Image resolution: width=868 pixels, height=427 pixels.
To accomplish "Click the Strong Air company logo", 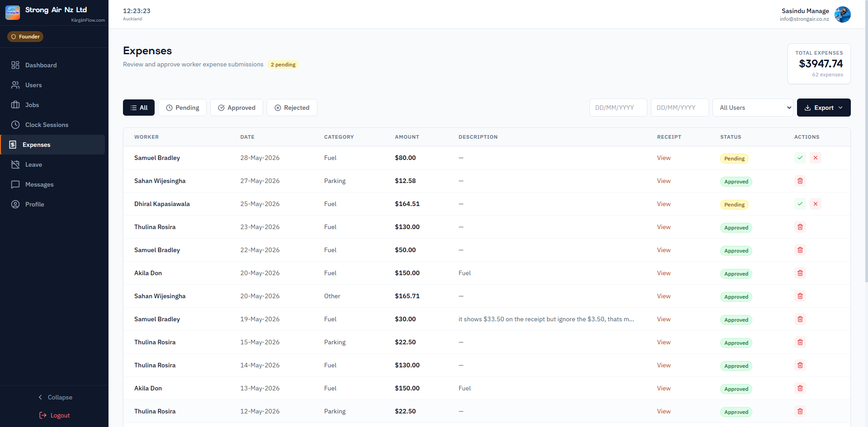I will 13,13.
